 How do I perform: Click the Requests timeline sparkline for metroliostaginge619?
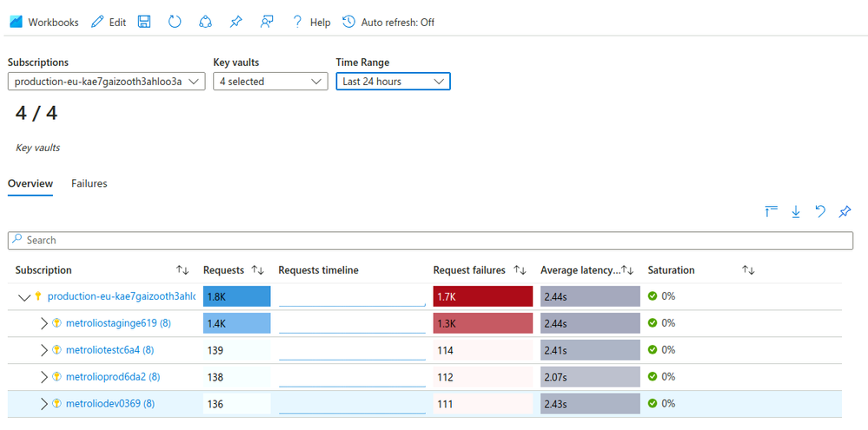point(352,323)
